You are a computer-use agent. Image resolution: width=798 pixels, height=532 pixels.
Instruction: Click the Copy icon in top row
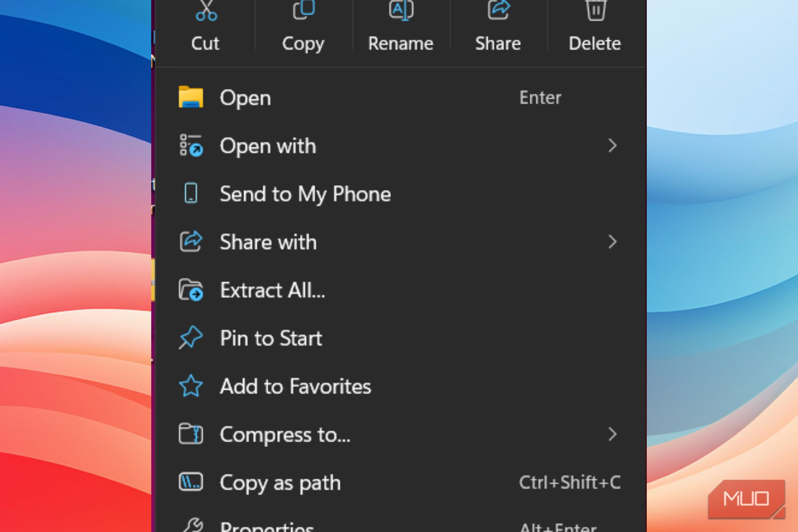pos(304,9)
